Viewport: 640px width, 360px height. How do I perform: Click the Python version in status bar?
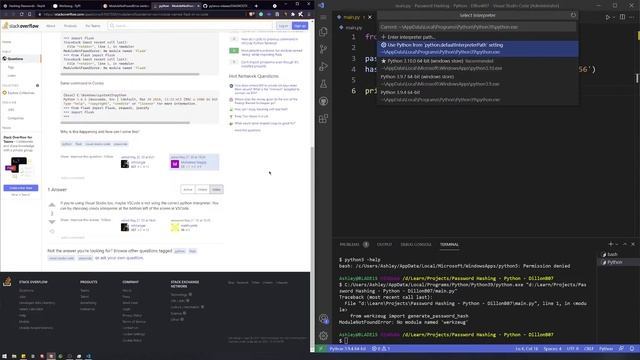click(347, 349)
